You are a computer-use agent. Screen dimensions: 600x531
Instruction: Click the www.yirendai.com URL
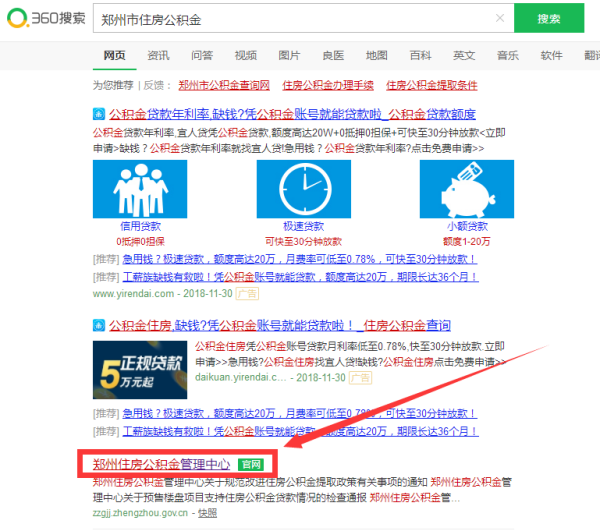coord(133,293)
